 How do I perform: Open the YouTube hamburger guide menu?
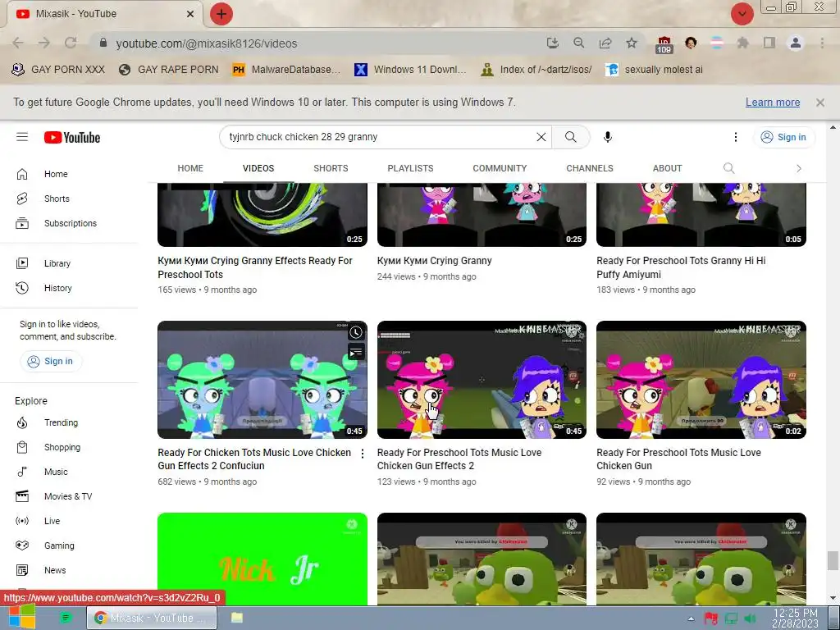coord(22,137)
